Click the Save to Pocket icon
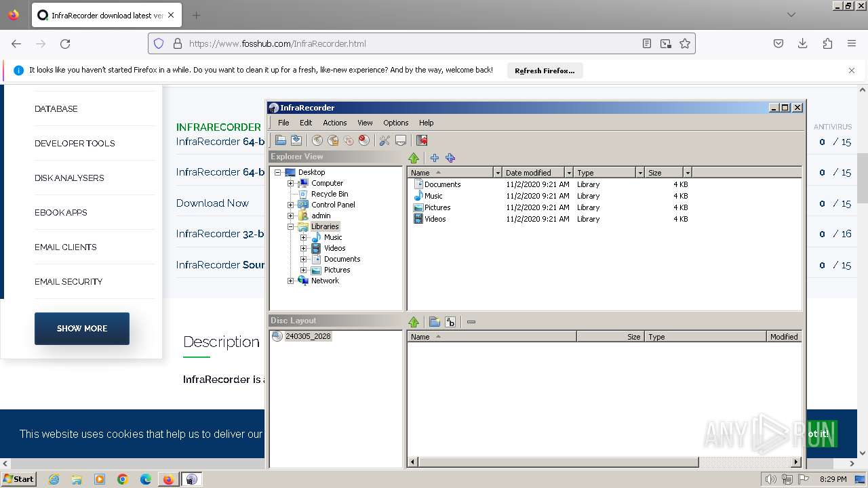 778,43
